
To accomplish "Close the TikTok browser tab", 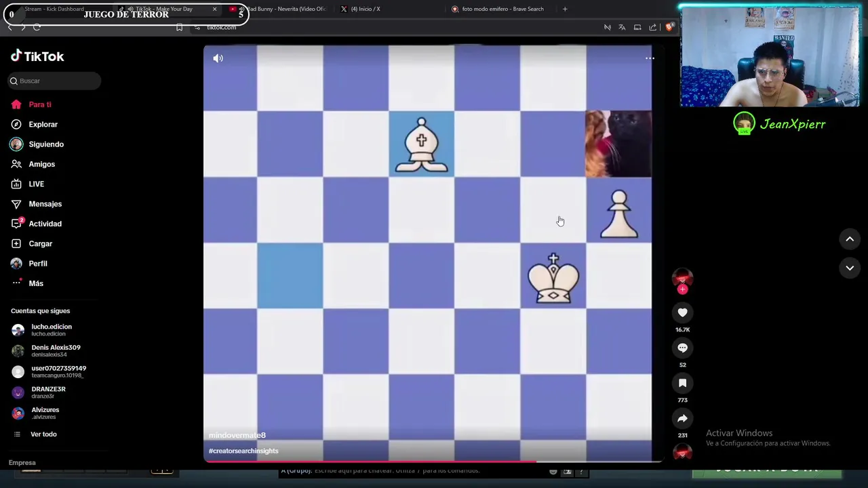I will pyautogui.click(x=215, y=9).
